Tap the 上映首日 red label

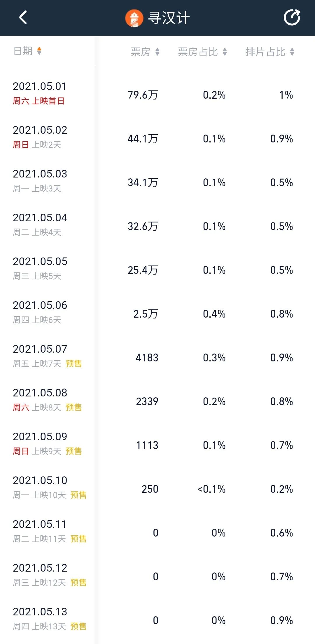click(48, 101)
